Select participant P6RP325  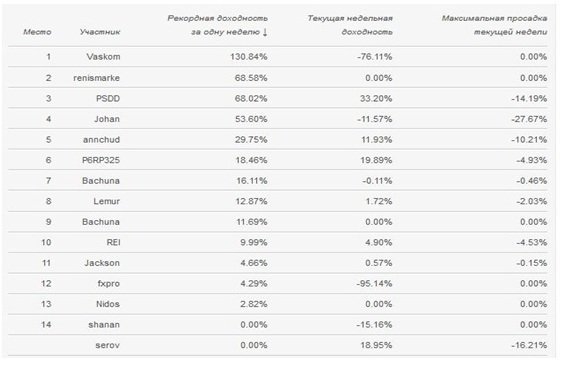point(101,160)
